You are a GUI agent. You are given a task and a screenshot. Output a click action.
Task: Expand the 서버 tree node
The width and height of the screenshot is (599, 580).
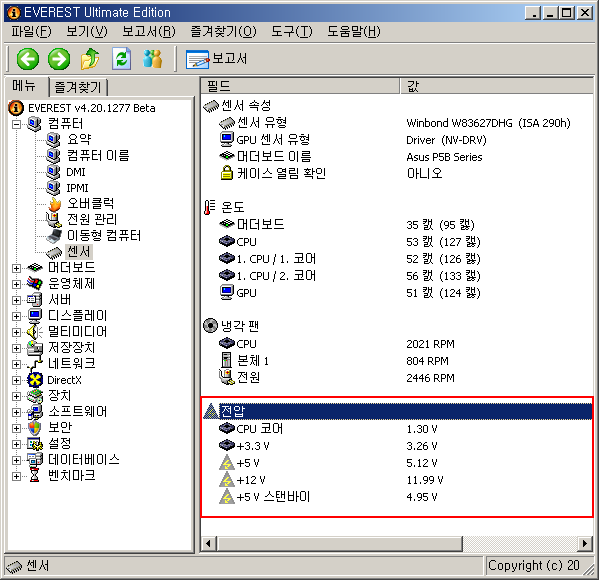coord(16,300)
